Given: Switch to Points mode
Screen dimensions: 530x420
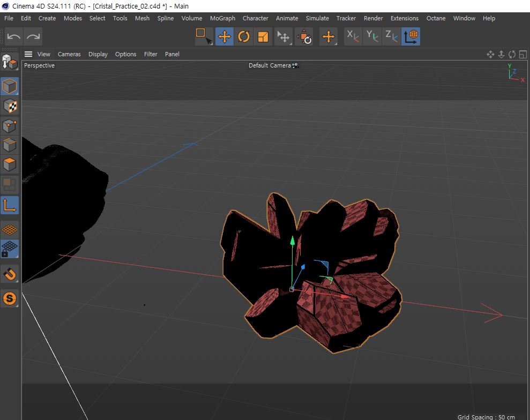Looking at the screenshot, I should point(10,126).
